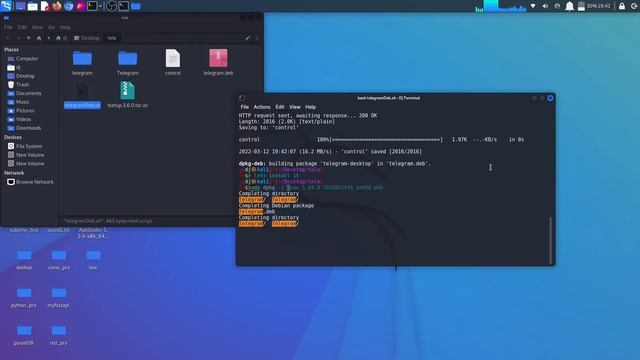Viewport: 640px width, 360px height.
Task: Open Documents in Places sidebar
Action: (x=29, y=93)
